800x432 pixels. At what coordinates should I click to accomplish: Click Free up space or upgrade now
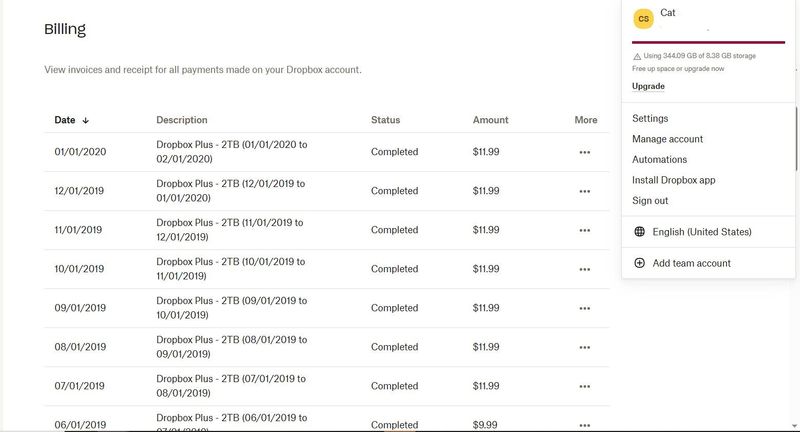[678, 69]
